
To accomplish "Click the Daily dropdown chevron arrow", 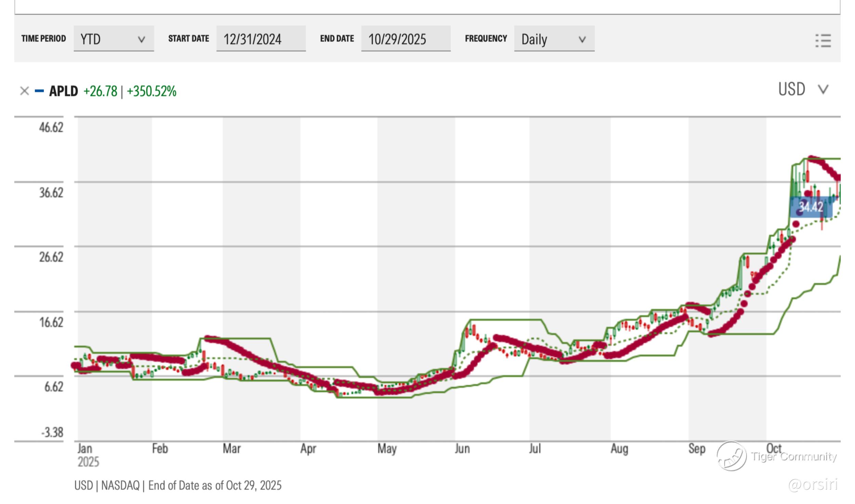I will point(582,40).
